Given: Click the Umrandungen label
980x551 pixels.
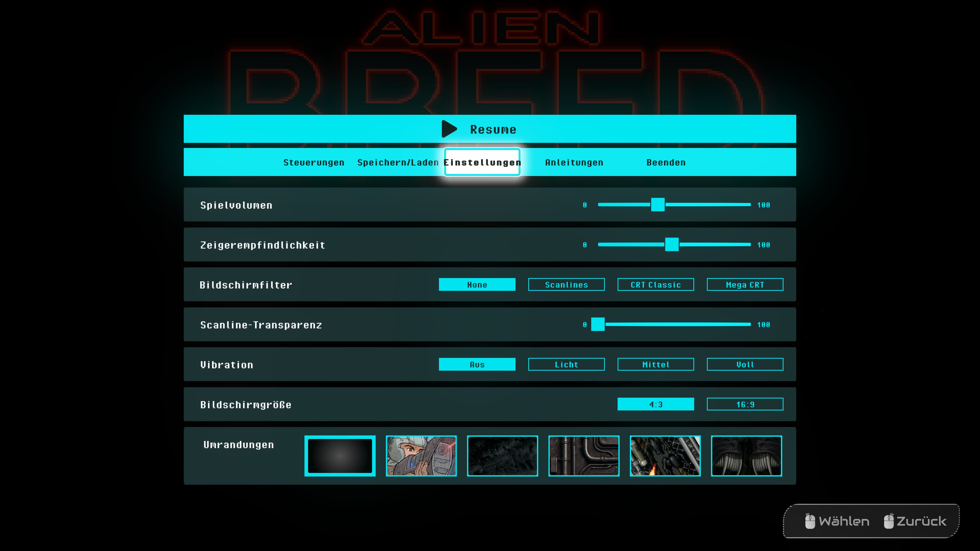Looking at the screenshot, I should [x=239, y=445].
